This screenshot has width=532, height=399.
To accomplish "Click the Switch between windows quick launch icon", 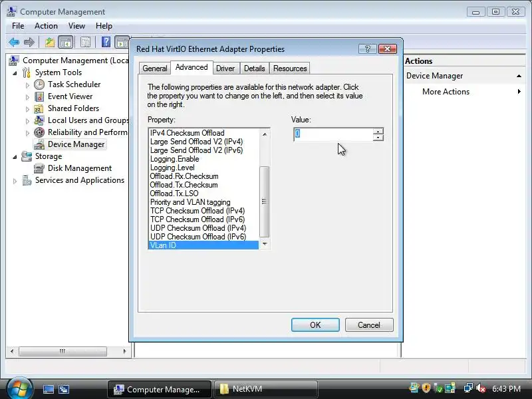I will 64,389.
